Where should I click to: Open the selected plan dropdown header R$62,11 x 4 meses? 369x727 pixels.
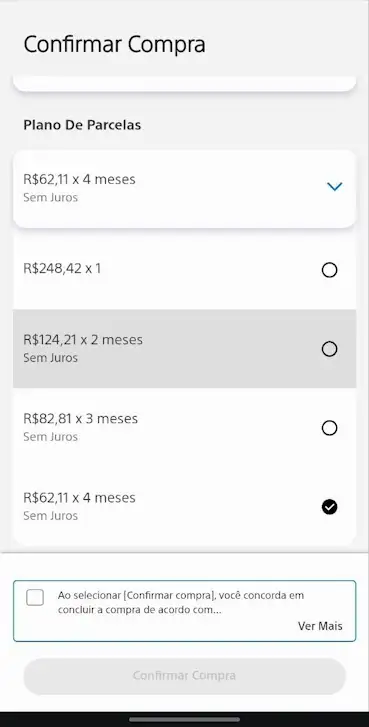(184, 189)
